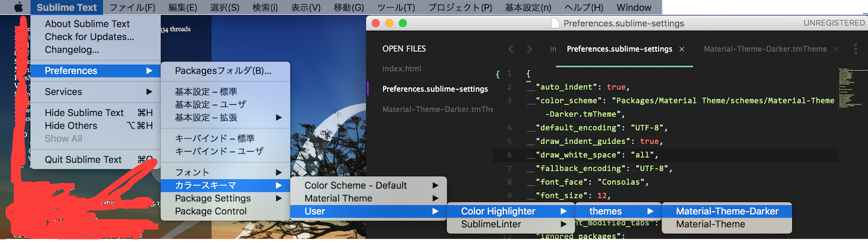Expand the フォント submenu
This screenshot has height=243, width=868.
click(x=225, y=172)
